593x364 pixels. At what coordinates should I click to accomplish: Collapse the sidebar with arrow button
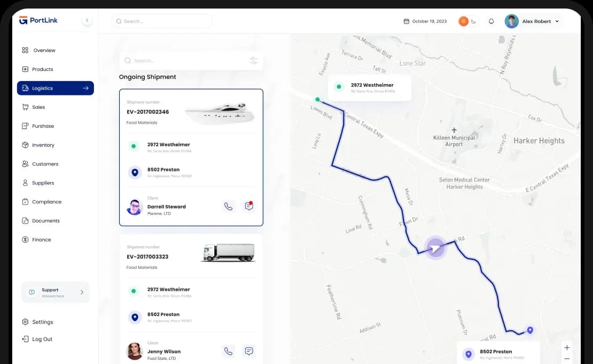click(x=87, y=20)
